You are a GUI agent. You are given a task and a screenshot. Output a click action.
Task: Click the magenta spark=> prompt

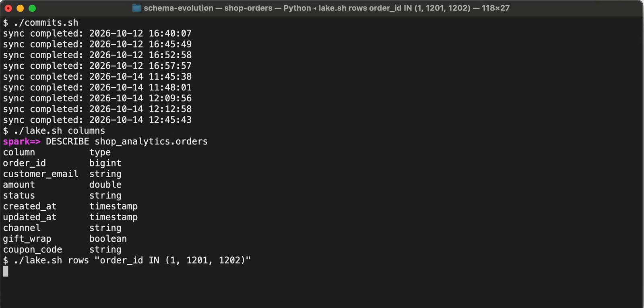pyautogui.click(x=22, y=142)
